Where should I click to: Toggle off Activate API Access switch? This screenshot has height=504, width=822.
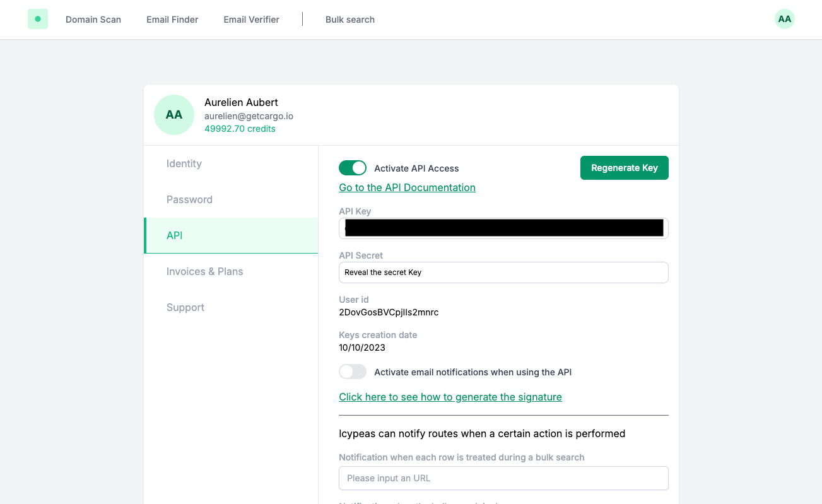click(x=353, y=168)
